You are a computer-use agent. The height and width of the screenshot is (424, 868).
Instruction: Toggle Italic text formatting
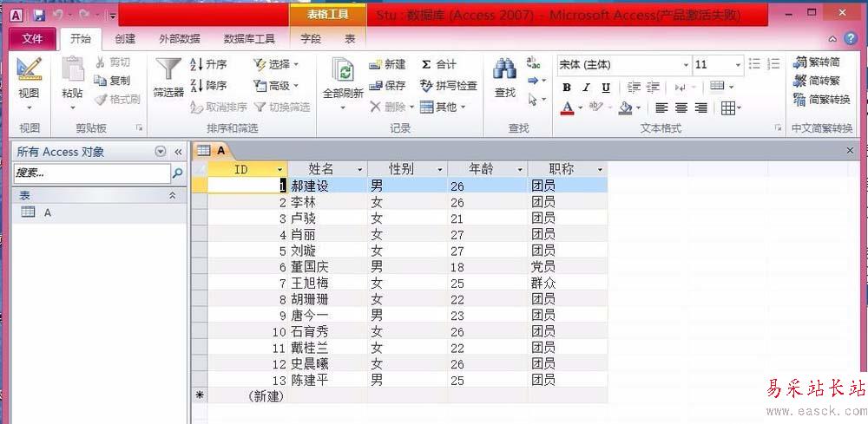click(586, 88)
